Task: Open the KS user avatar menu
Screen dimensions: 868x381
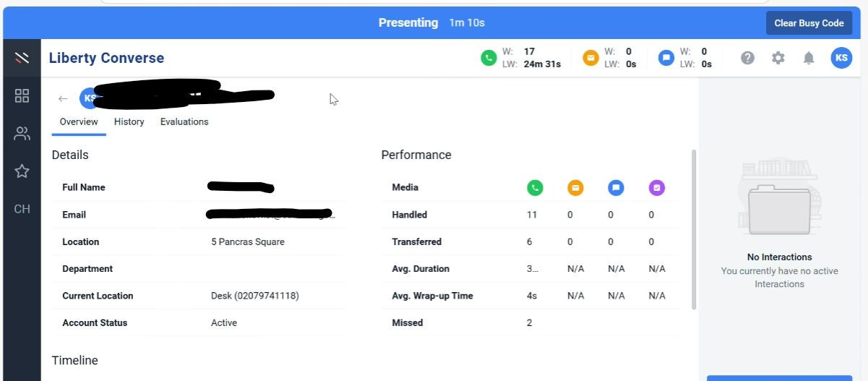Action: coord(841,58)
